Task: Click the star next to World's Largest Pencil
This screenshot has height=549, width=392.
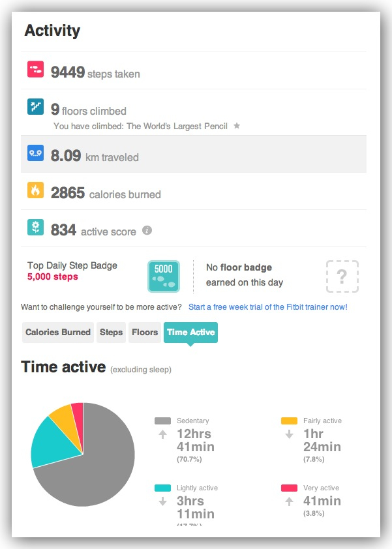Action: tap(237, 126)
